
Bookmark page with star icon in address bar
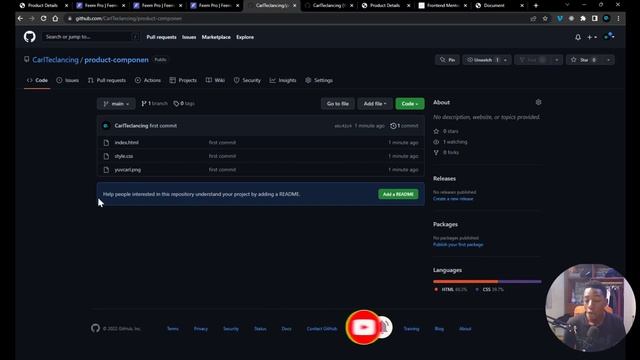coord(545,18)
